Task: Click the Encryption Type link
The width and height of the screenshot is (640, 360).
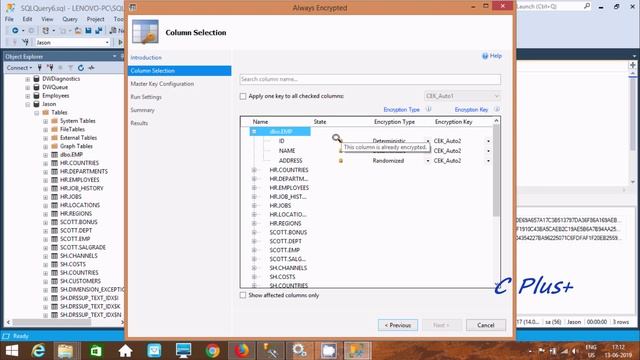Action: point(402,109)
